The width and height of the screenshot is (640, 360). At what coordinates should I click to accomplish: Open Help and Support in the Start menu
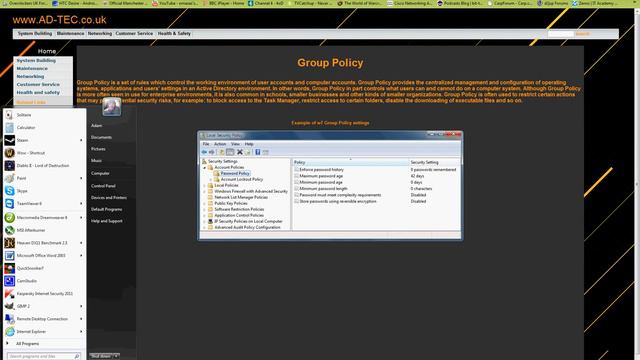click(x=107, y=221)
